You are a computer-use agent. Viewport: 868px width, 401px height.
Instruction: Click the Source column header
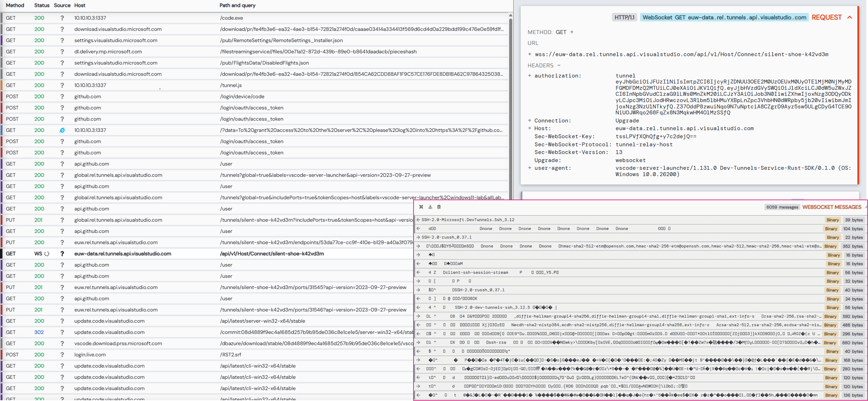(62, 5)
